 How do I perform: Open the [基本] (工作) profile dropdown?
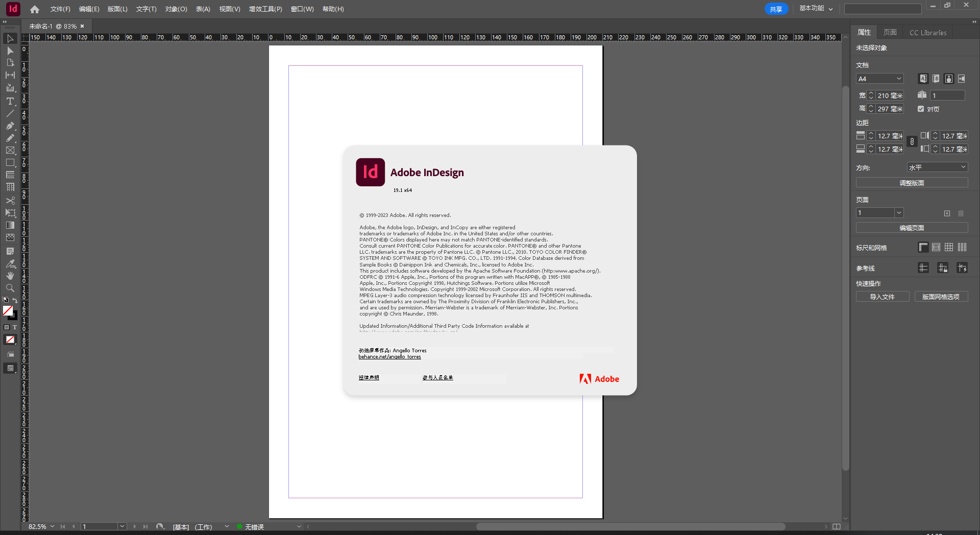tap(227, 526)
